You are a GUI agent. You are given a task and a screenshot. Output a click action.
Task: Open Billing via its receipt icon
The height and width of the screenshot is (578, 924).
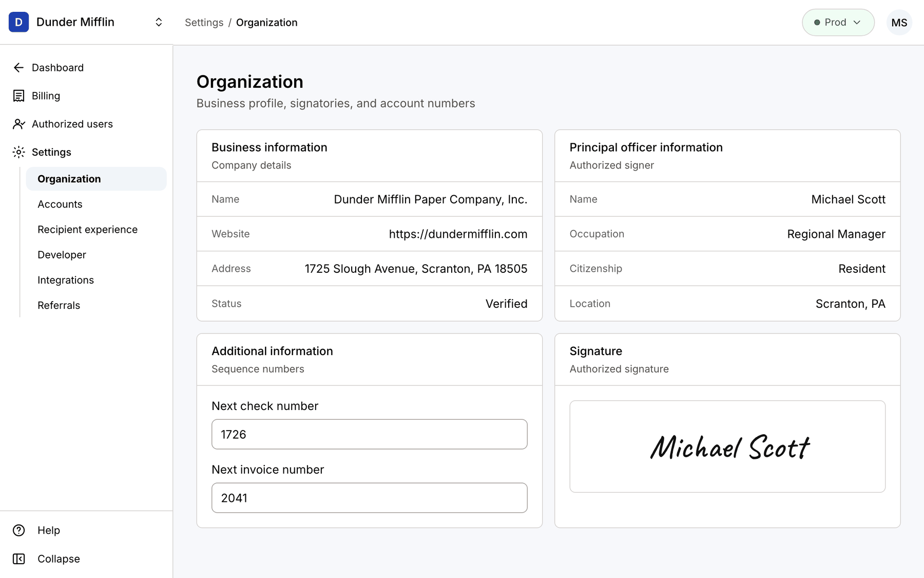19,96
